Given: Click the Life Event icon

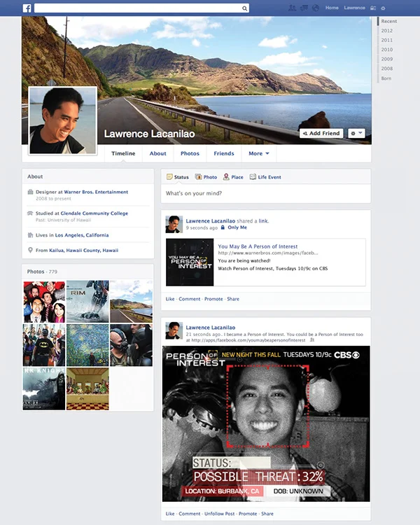Looking at the screenshot, I should (x=253, y=177).
